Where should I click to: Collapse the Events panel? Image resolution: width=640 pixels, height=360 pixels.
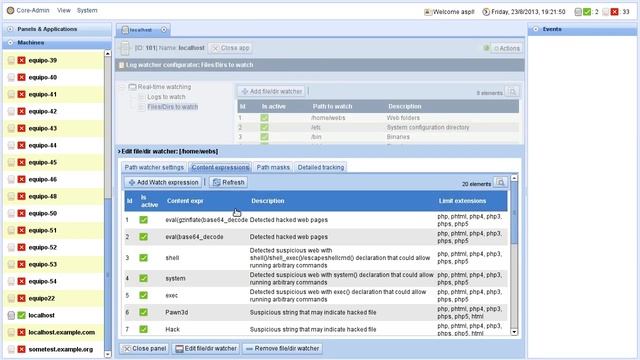click(536, 29)
